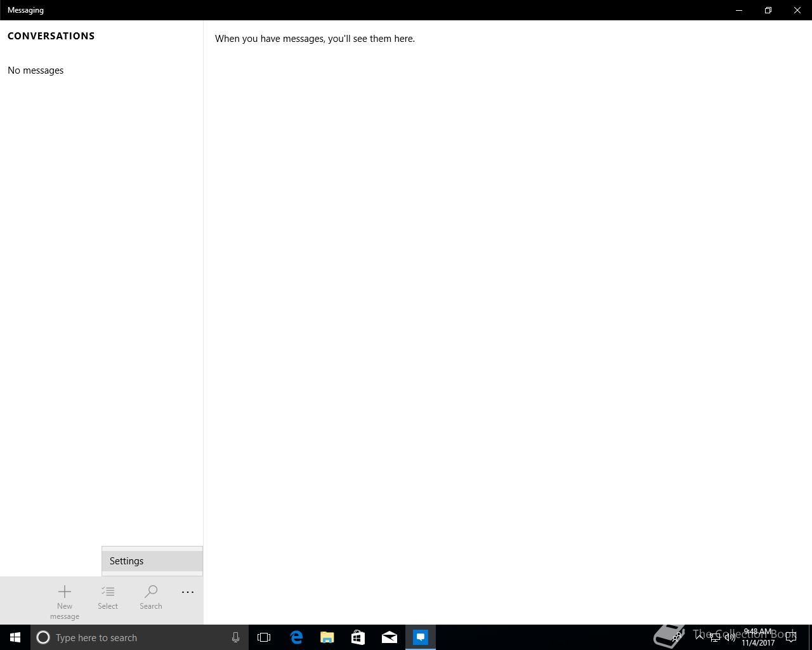Open Task View on the taskbar
812x650 pixels.
pyautogui.click(x=264, y=637)
